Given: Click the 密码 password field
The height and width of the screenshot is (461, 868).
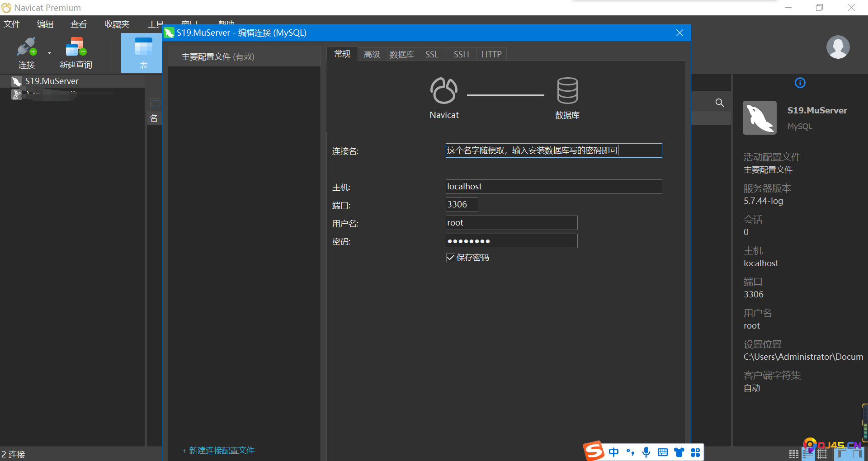Looking at the screenshot, I should point(511,241).
